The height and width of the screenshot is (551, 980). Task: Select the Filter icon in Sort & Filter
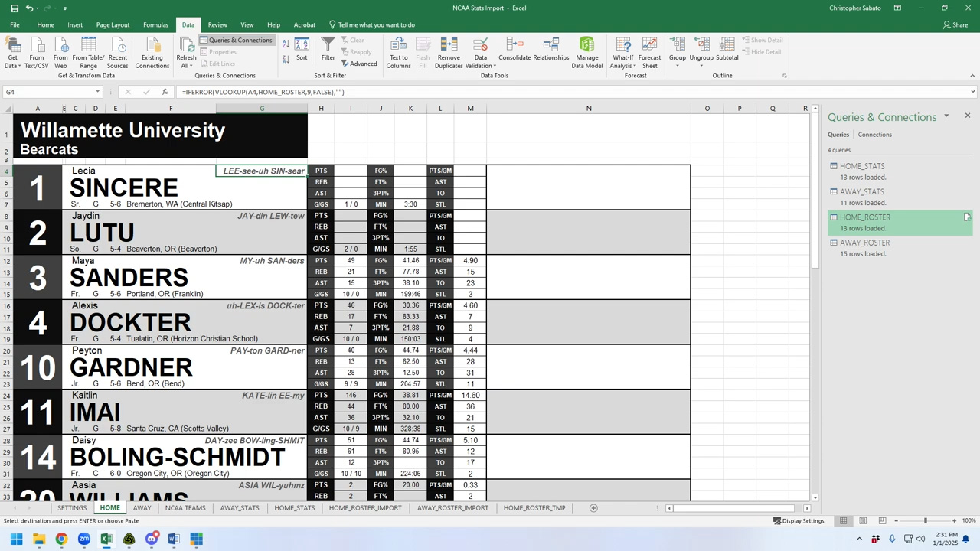328,47
